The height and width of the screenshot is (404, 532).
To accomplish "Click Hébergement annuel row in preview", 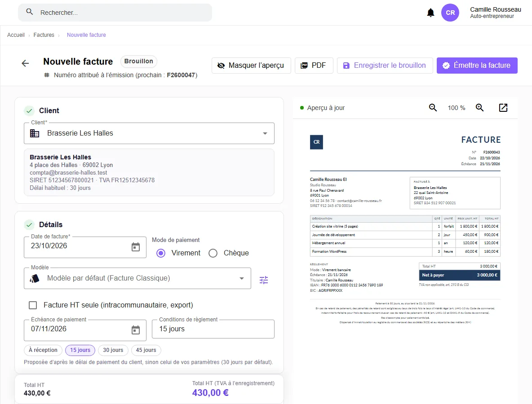I will [x=405, y=243].
